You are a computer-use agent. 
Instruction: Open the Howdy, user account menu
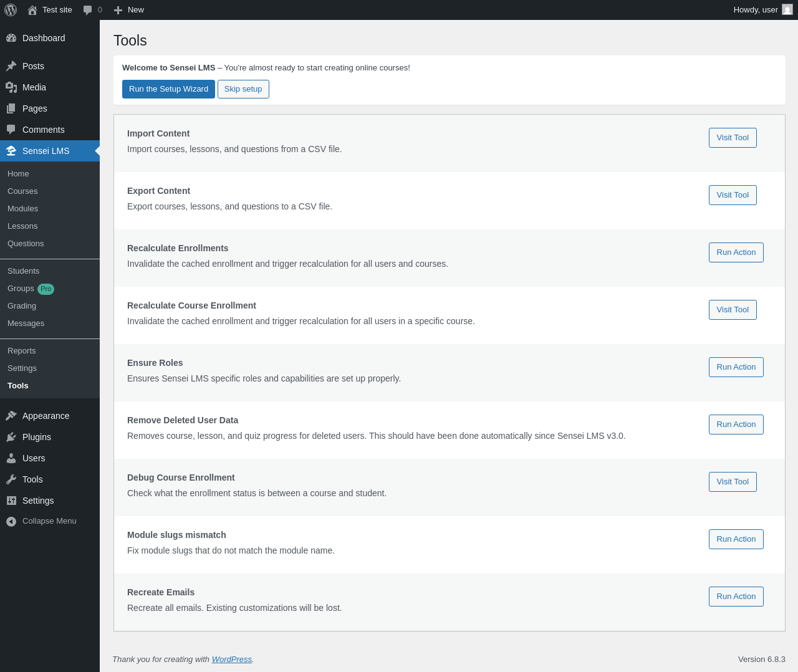756,10
